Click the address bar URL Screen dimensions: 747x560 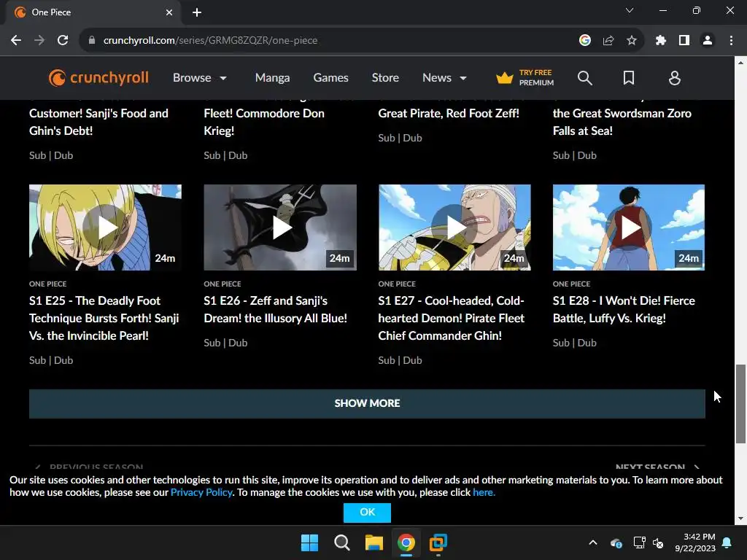pyautogui.click(x=211, y=41)
